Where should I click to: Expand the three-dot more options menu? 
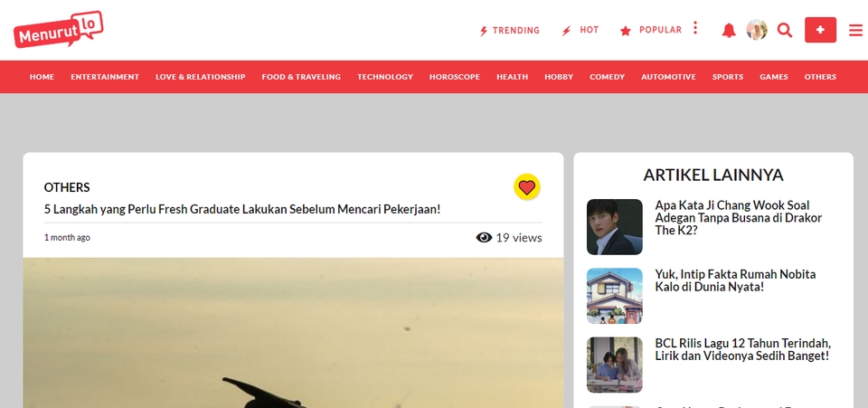click(x=695, y=28)
